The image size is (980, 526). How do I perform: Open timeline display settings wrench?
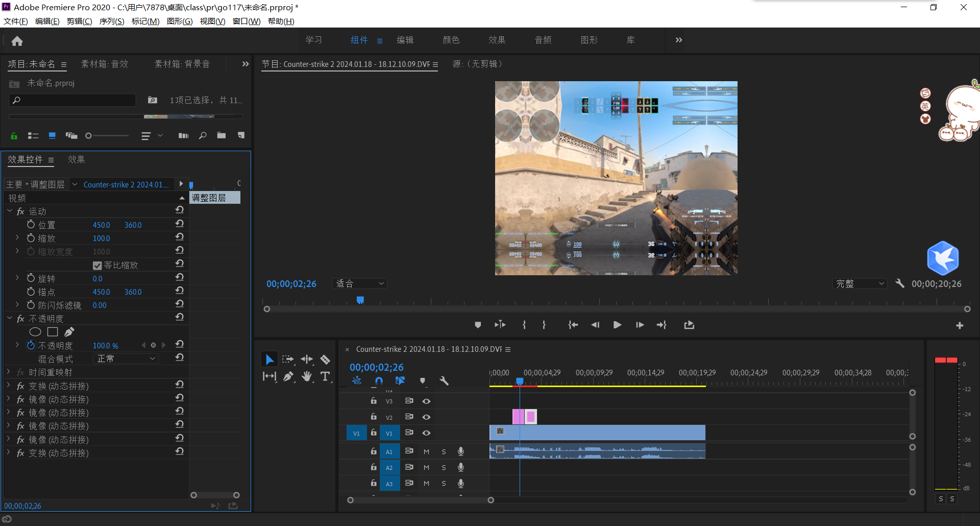[444, 381]
